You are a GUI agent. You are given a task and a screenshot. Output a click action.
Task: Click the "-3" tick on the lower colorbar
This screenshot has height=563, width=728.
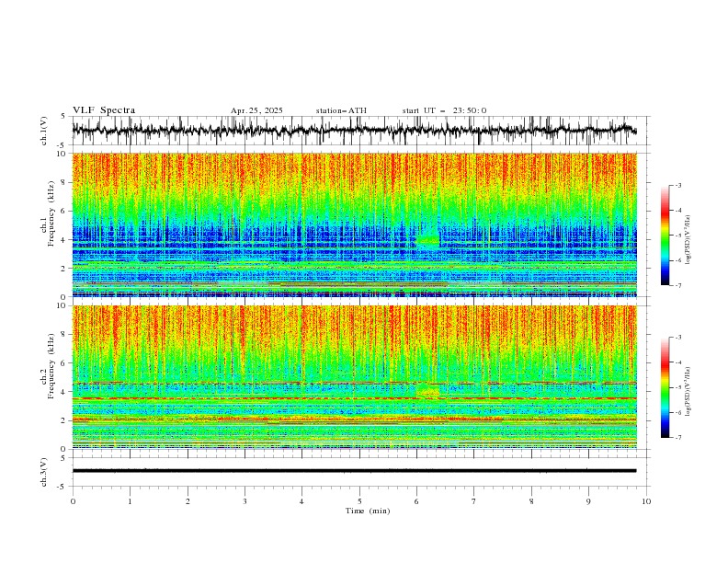click(x=678, y=338)
